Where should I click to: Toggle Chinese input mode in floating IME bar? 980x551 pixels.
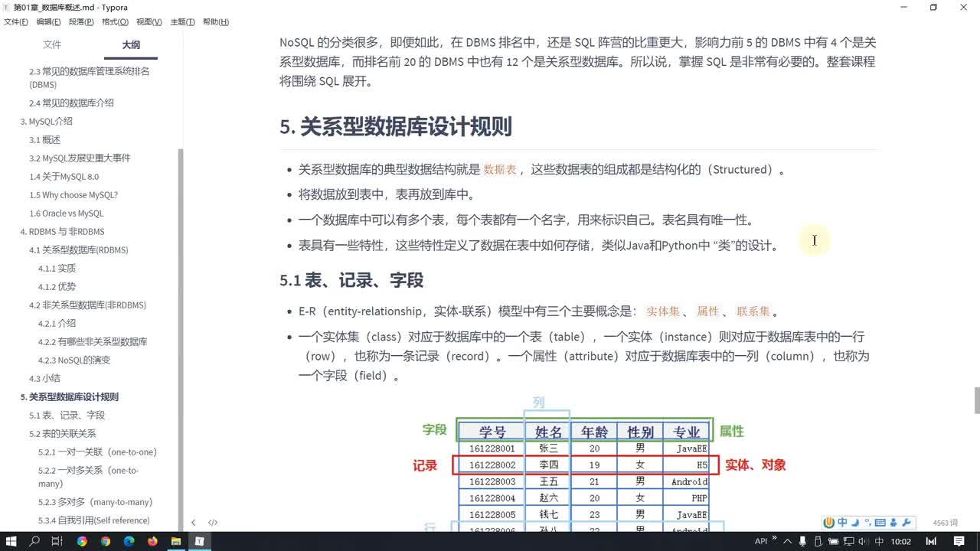(x=842, y=523)
